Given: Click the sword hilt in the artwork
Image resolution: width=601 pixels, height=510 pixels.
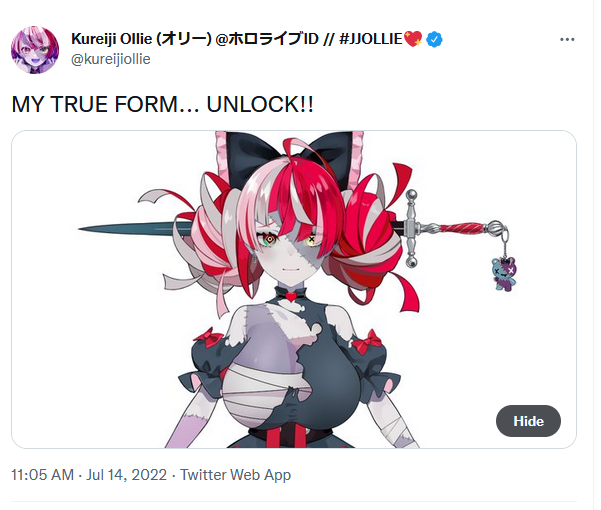Looking at the screenshot, I should click(x=454, y=228).
